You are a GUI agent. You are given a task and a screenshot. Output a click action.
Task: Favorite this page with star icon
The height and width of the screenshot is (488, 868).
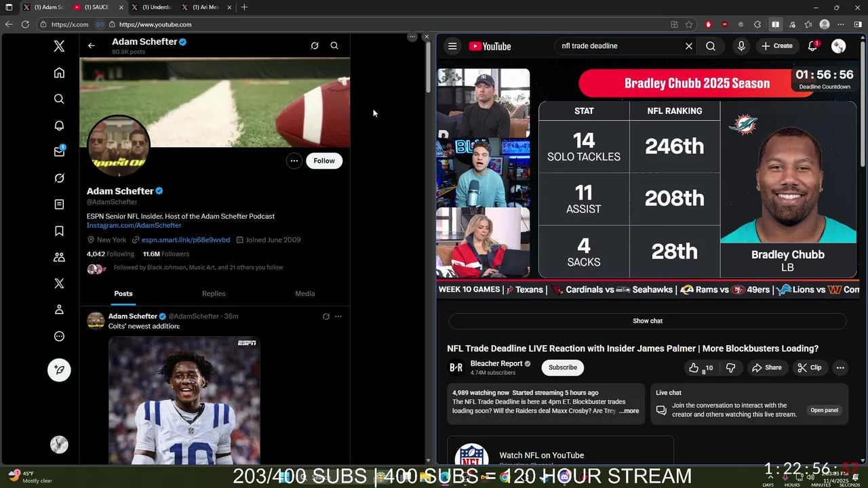[x=689, y=24]
